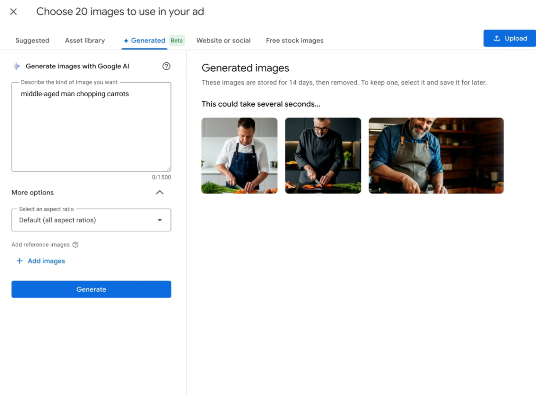This screenshot has height=395, width=536.
Task: Click the image description text field
Action: (x=91, y=127)
